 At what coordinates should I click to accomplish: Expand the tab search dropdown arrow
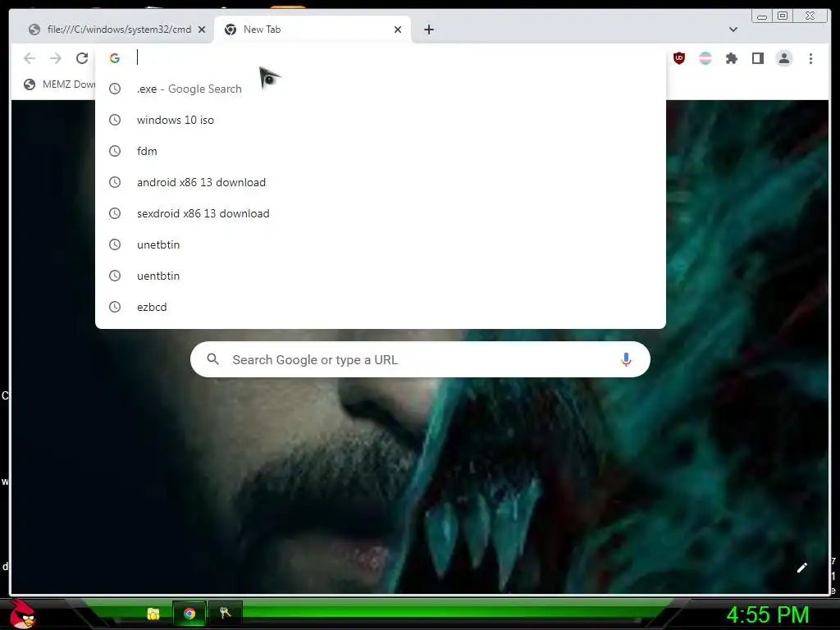[733, 30]
